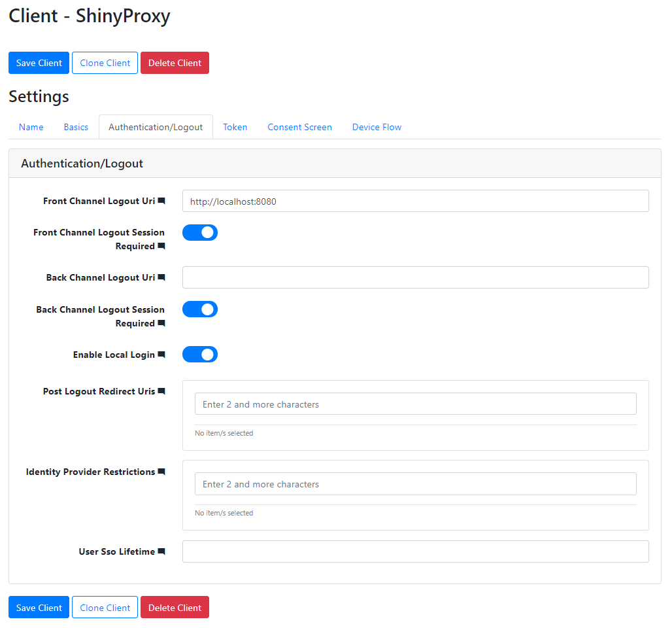Open the Identity Provider Restrictions selector
Image resolution: width=672 pixels, height=628 pixels.
[x=415, y=484]
